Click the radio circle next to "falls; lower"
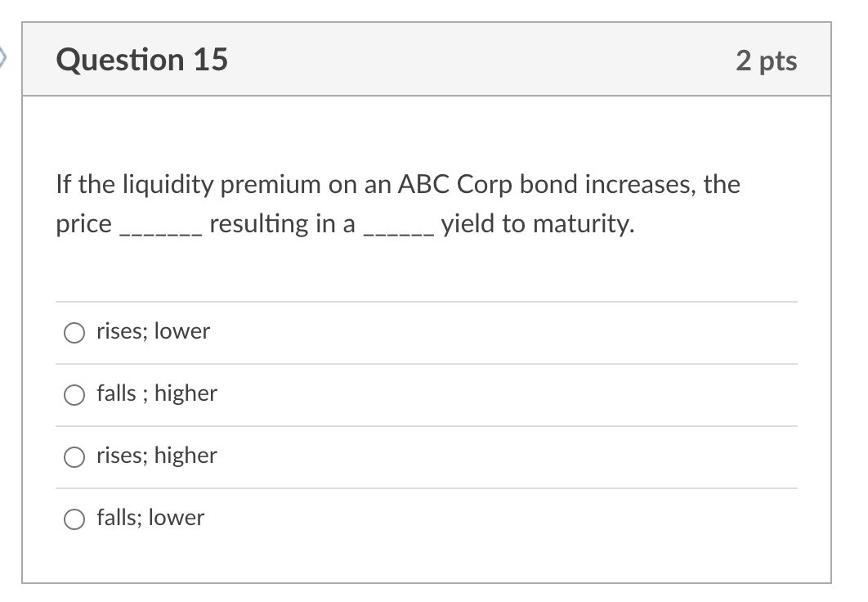This screenshot has height=602, width=868. click(x=74, y=519)
